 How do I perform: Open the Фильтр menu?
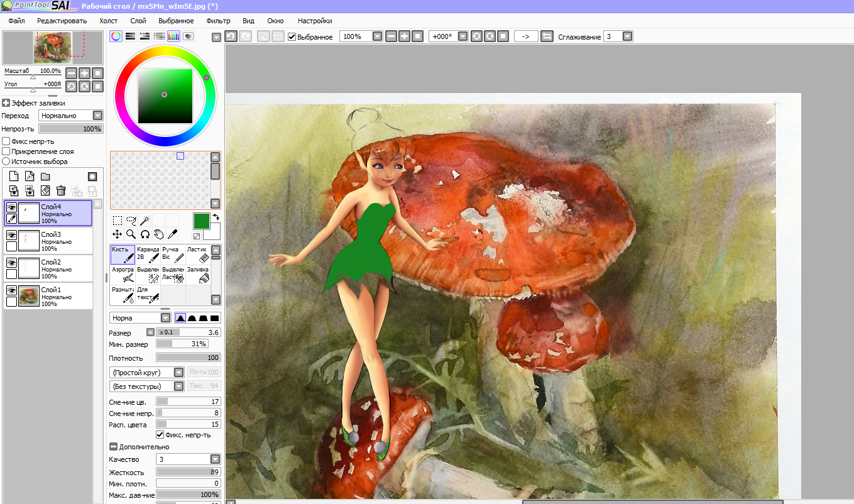tap(218, 21)
